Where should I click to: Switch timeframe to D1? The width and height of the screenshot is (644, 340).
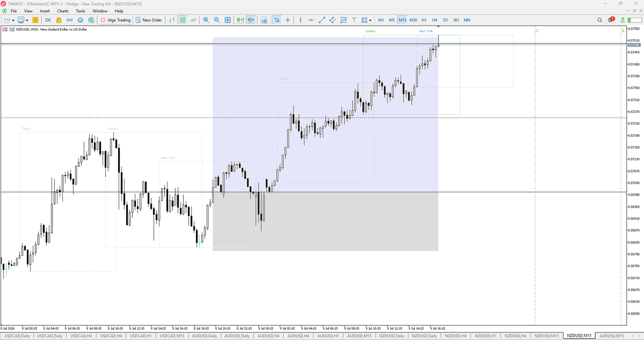tap(445, 20)
